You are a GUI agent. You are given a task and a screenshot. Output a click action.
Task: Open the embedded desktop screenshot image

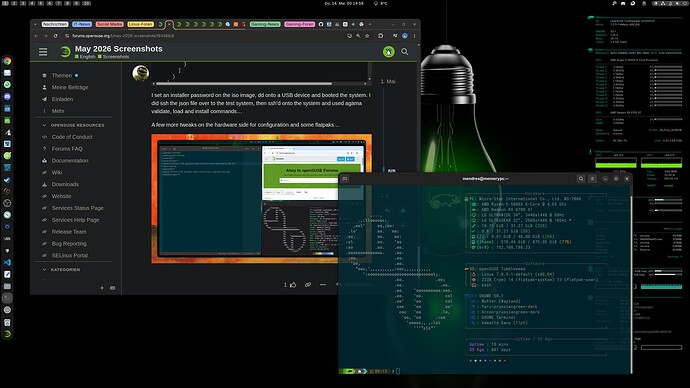[x=261, y=198]
